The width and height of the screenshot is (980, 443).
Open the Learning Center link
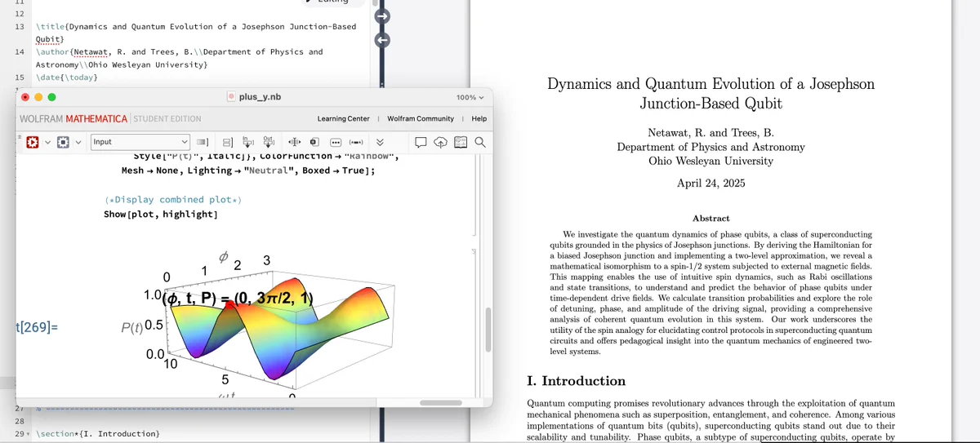(x=343, y=118)
